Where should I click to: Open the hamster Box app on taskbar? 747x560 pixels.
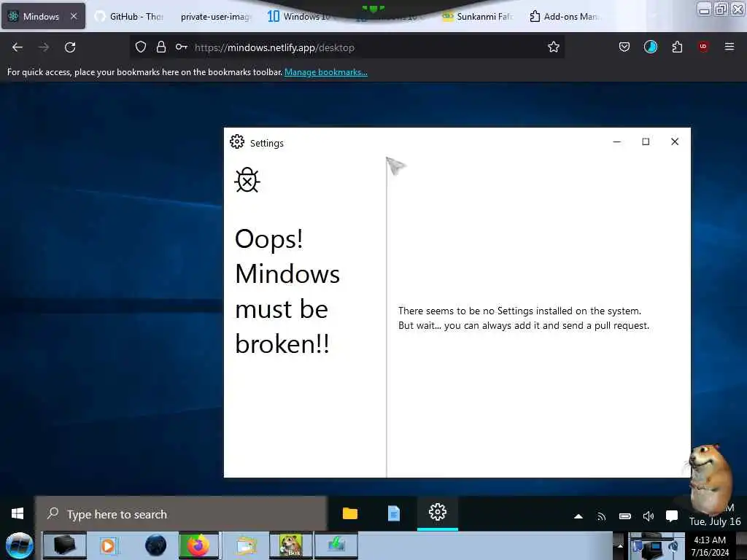290,545
